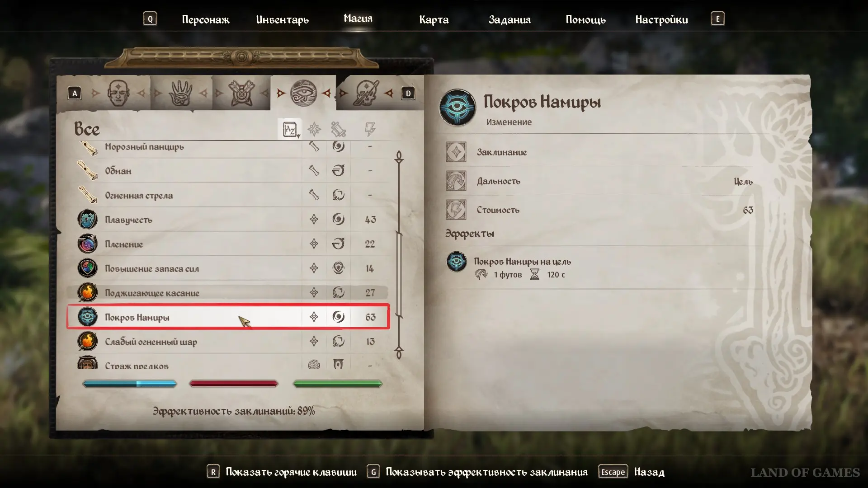The image size is (868, 488).
Task: Sort spells by scroll type column
Action: tap(338, 129)
